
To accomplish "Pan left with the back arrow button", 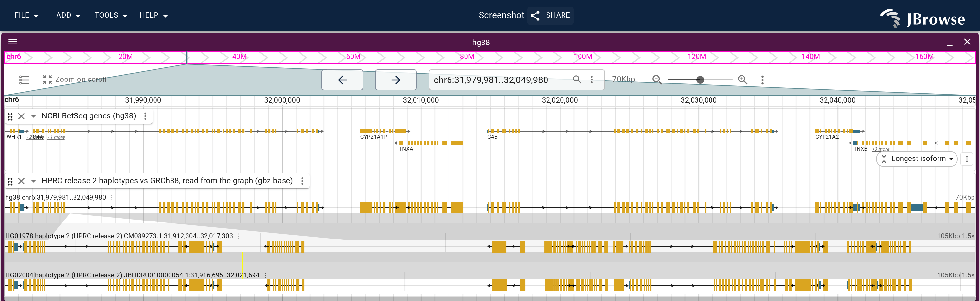I will click(342, 80).
